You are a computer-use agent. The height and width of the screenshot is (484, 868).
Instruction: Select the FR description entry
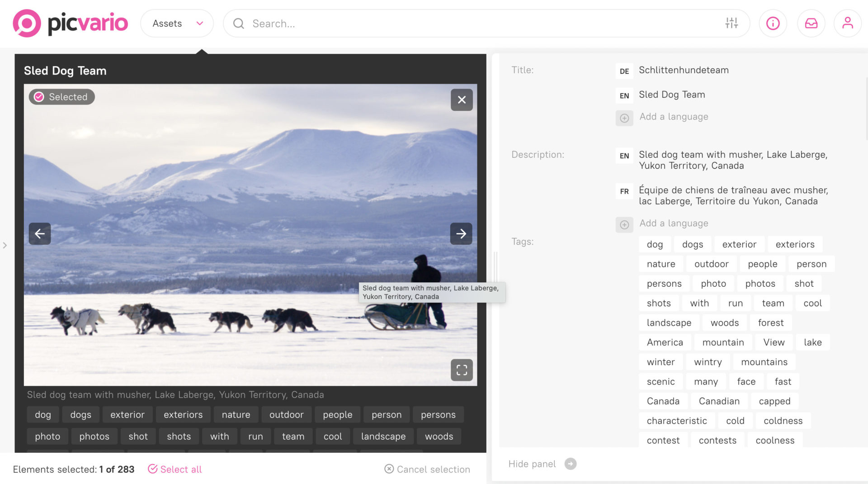click(x=624, y=191)
